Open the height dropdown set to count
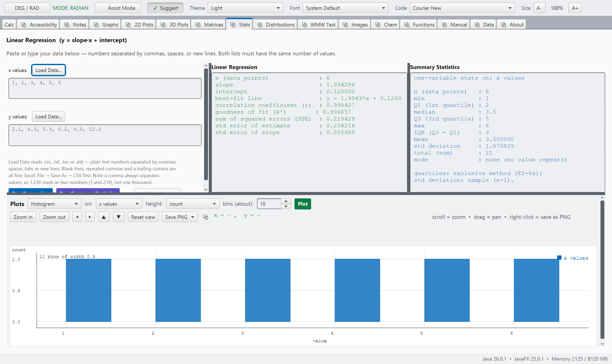The height and width of the screenshot is (364, 612). tap(193, 204)
